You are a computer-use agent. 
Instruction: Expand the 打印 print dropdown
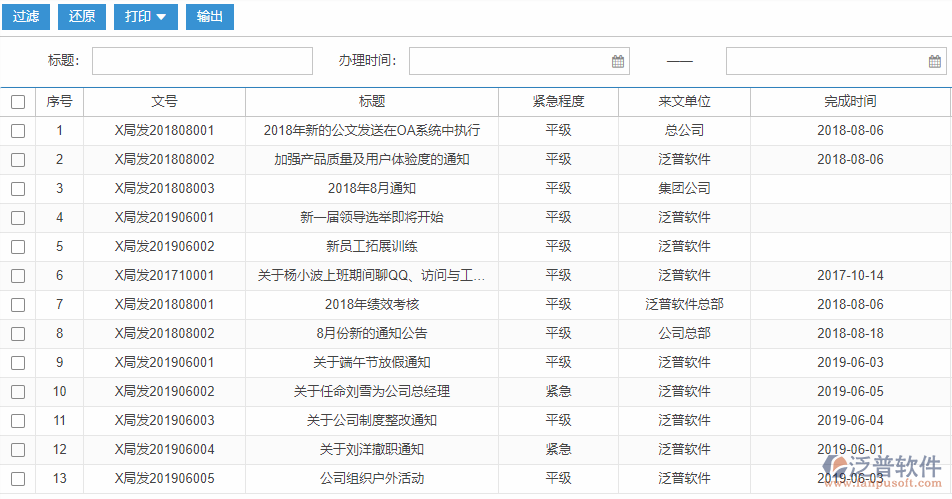pyautogui.click(x=145, y=16)
